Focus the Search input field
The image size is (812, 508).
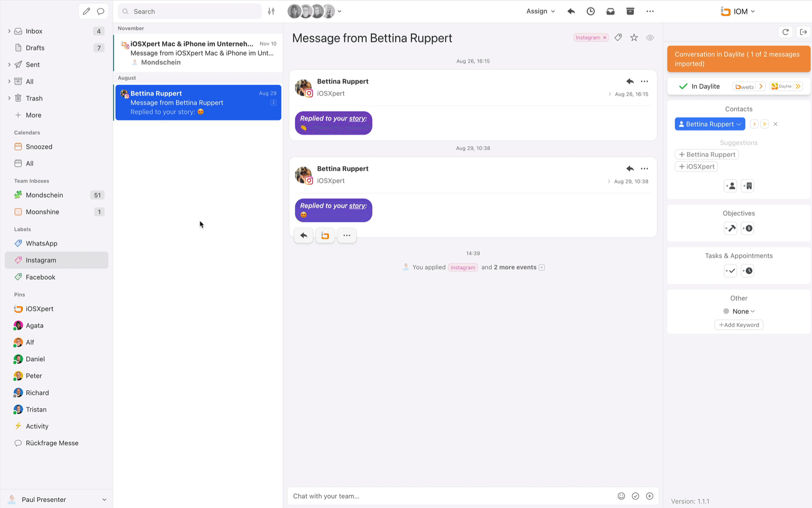(190, 11)
